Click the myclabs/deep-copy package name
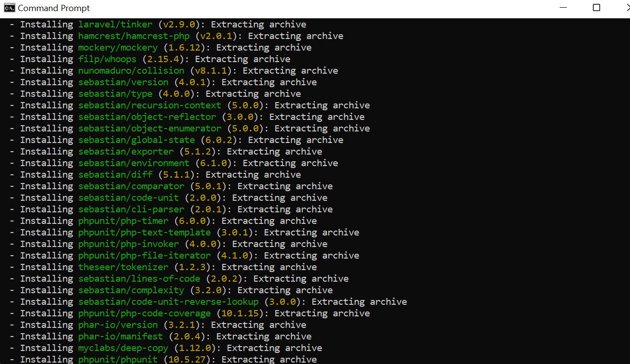This screenshot has height=364, width=630. point(123,348)
